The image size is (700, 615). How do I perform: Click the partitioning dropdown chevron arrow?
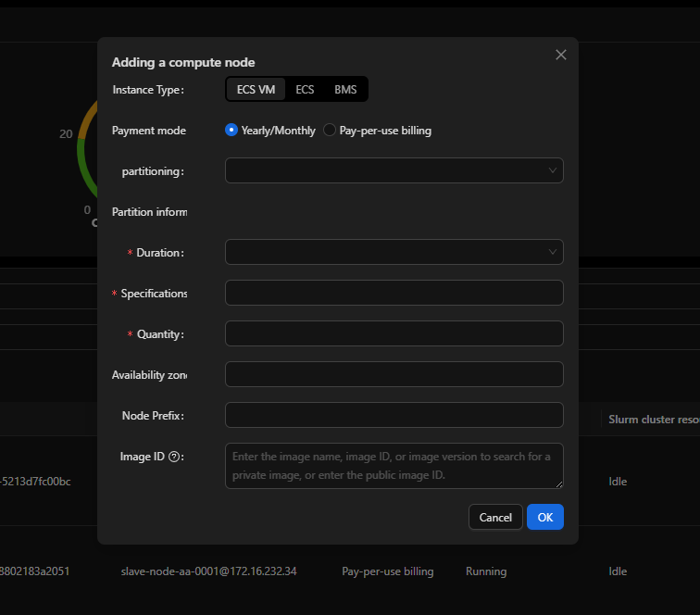(552, 170)
